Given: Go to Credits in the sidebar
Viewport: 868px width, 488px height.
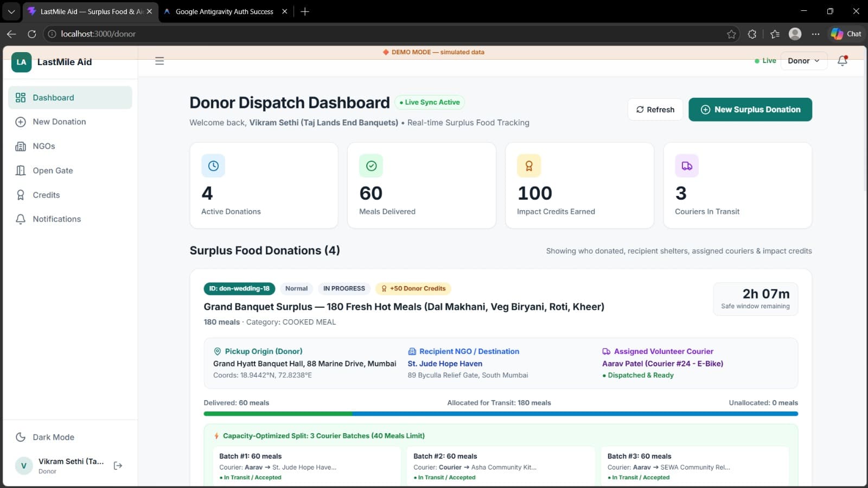Looking at the screenshot, I should [x=70, y=195].
